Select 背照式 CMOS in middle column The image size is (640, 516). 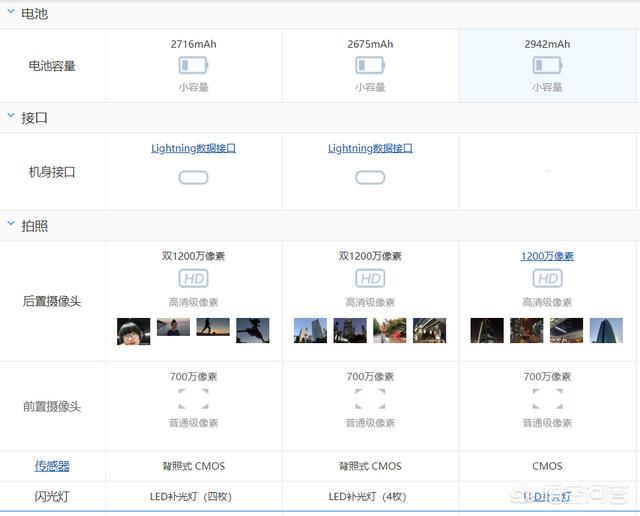[x=370, y=466]
